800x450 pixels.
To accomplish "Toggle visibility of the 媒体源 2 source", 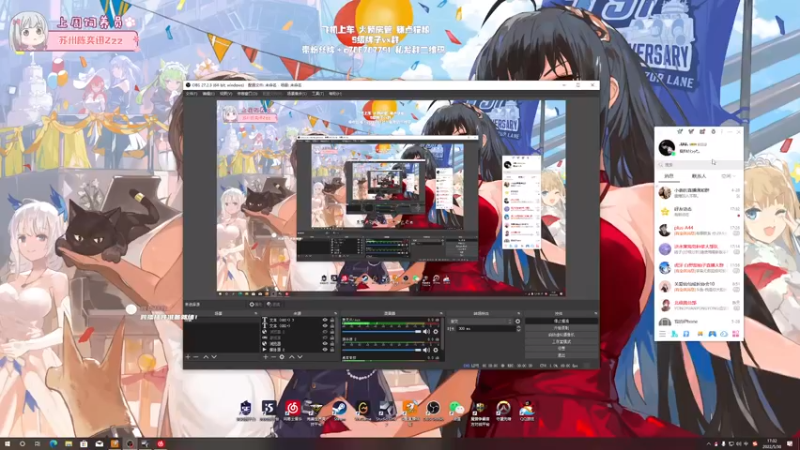I will 325,349.
